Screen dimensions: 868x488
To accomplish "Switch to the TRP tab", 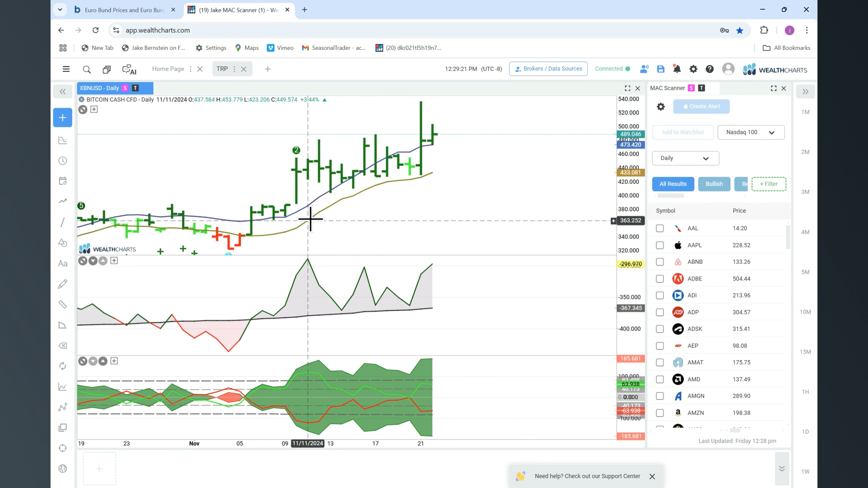I will point(222,69).
